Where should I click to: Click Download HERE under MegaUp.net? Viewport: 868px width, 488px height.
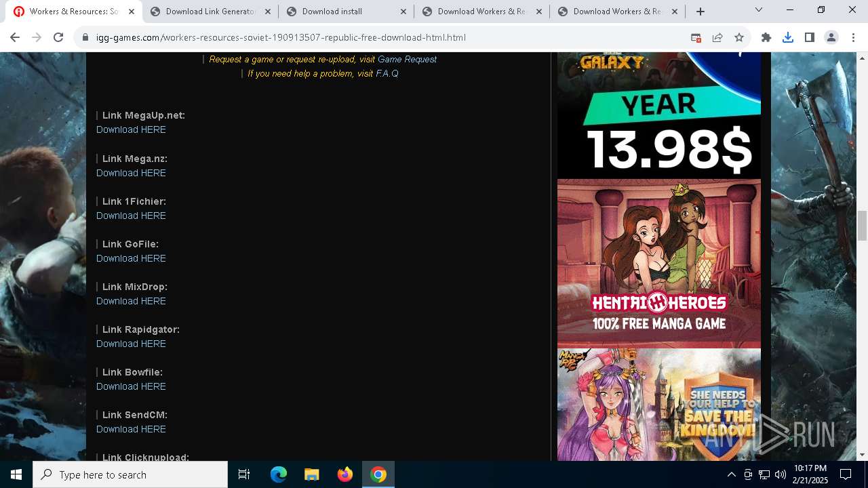coord(131,129)
